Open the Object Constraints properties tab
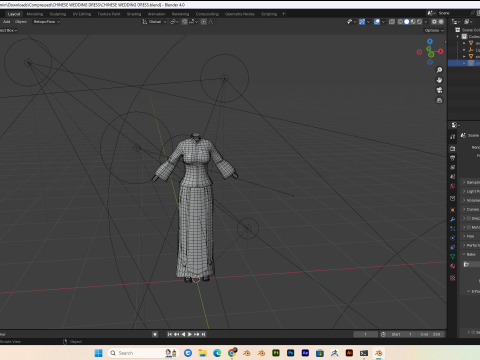The height and width of the screenshot is (360, 480). pos(453,247)
